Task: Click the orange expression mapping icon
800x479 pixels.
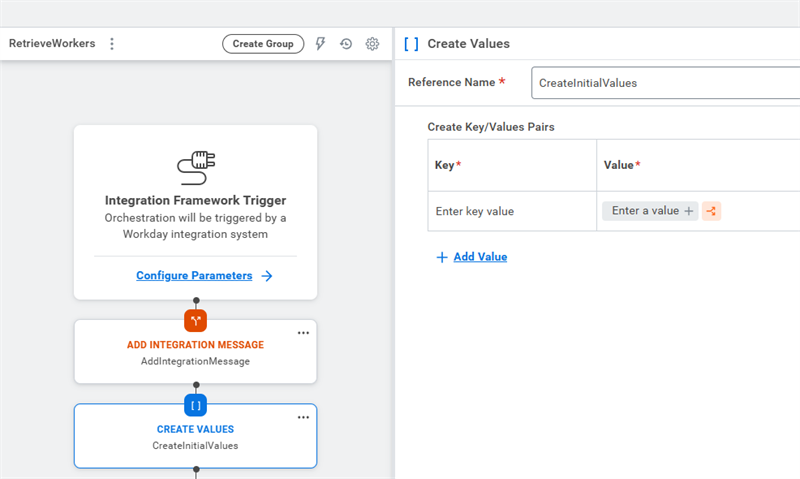Action: 711,211
